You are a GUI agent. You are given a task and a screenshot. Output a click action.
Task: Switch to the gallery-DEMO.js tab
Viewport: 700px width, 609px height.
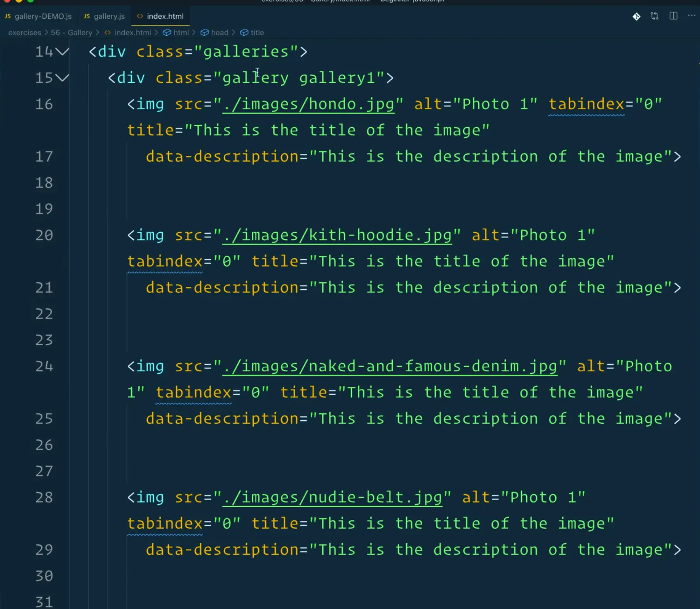[43, 16]
